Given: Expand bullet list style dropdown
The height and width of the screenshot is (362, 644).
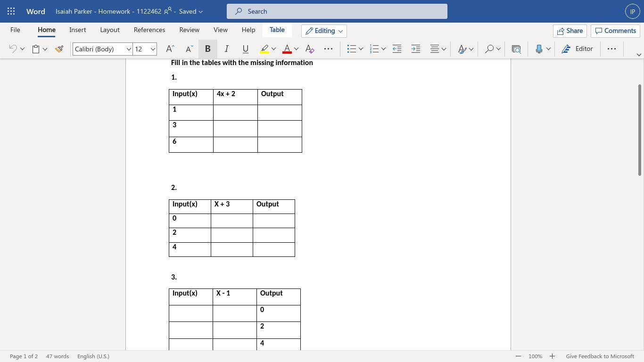Looking at the screenshot, I should [361, 49].
